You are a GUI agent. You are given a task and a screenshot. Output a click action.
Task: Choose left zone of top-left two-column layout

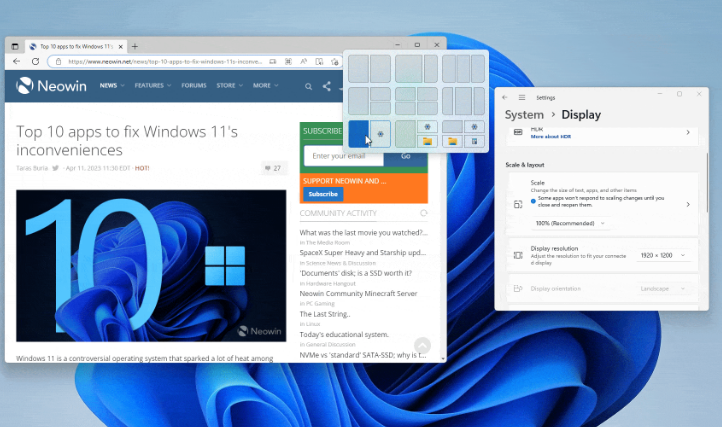point(359,69)
